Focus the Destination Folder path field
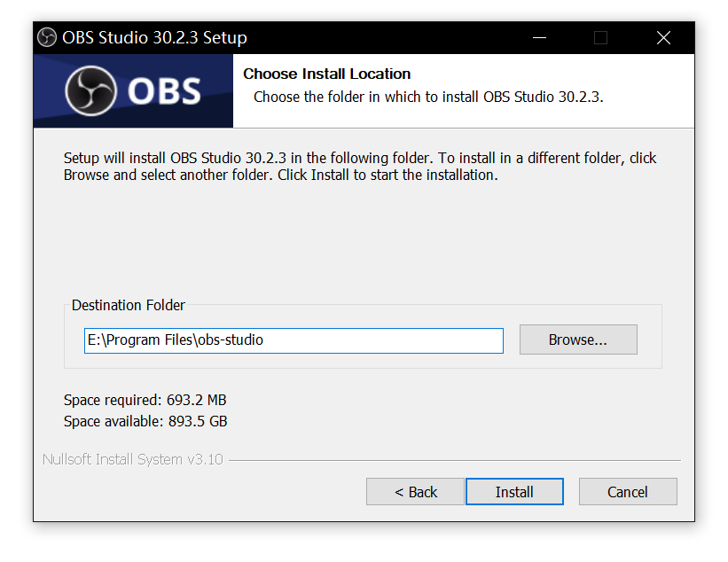This screenshot has height=562, width=728. 294,340
